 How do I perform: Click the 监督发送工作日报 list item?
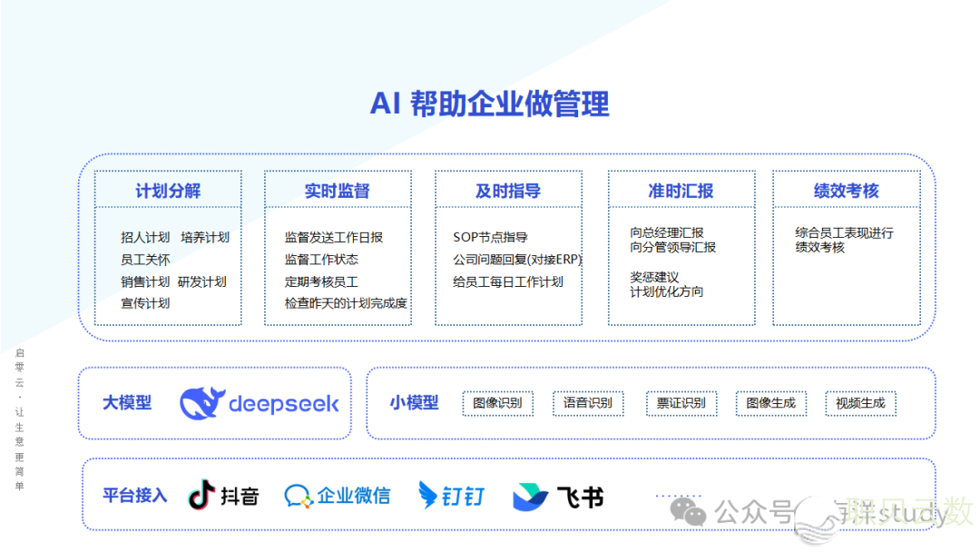pos(334,237)
